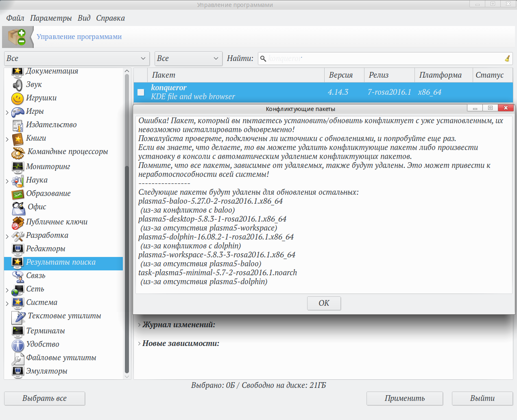
Task: Click the Выбрать все button
Action: (45, 398)
